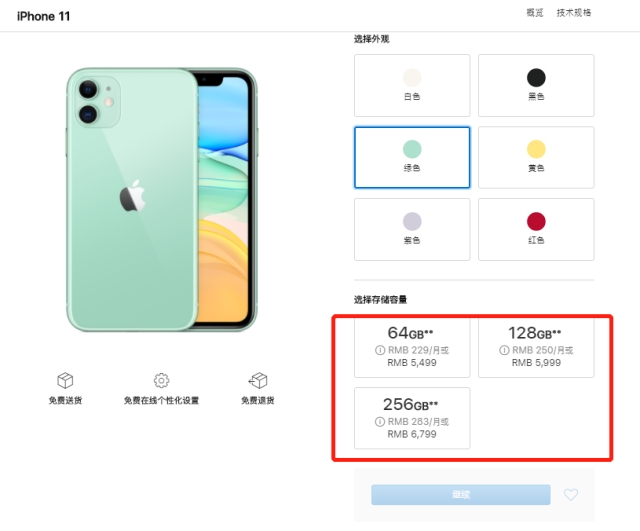Click the iPhone 11 title link
Screen dimensions: 640x531
coord(43,16)
